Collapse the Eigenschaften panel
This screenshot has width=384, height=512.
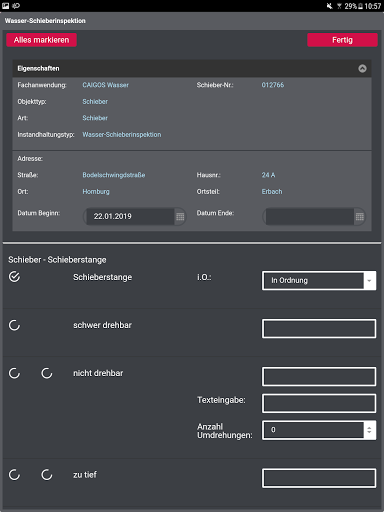click(x=362, y=68)
